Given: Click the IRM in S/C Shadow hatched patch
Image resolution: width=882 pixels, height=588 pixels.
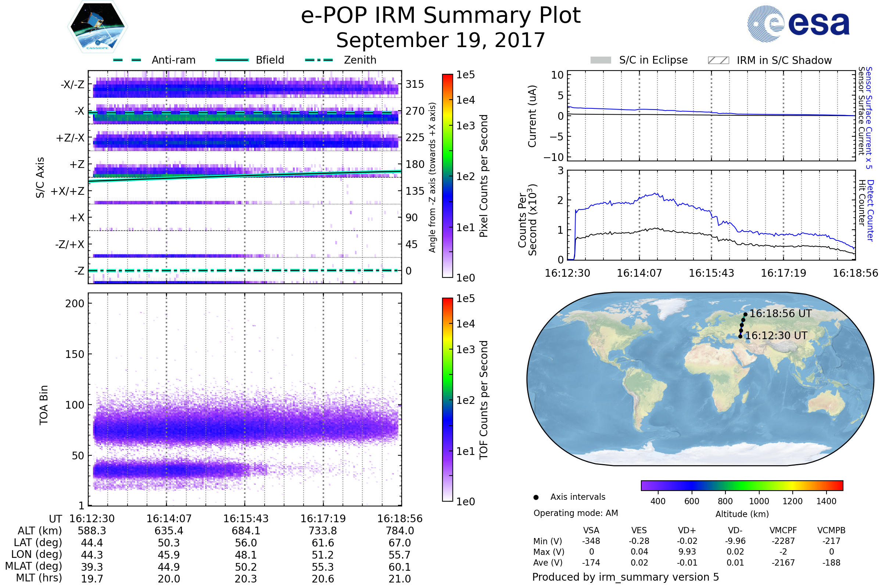Looking at the screenshot, I should 718,60.
